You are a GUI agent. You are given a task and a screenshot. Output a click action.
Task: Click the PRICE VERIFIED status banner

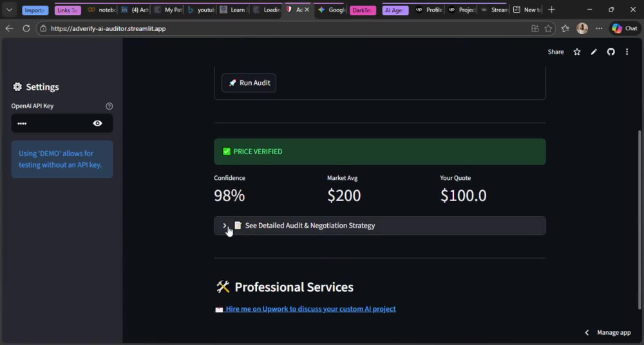(379, 152)
